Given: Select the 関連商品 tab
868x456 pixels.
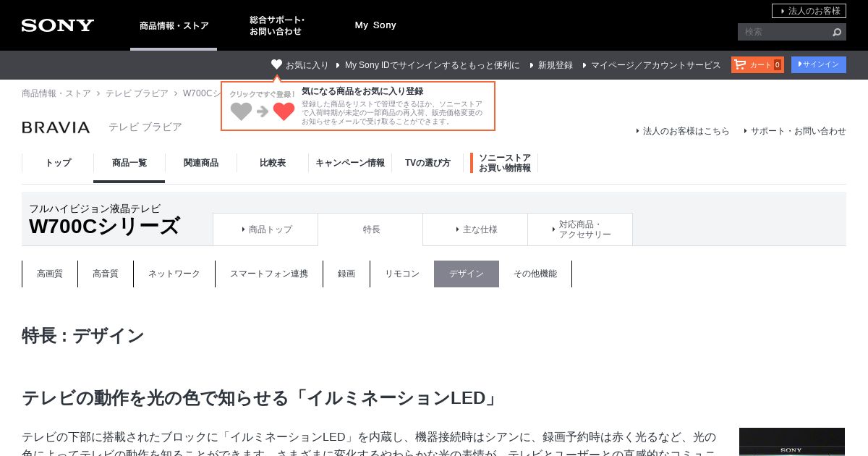Looking at the screenshot, I should [x=201, y=163].
